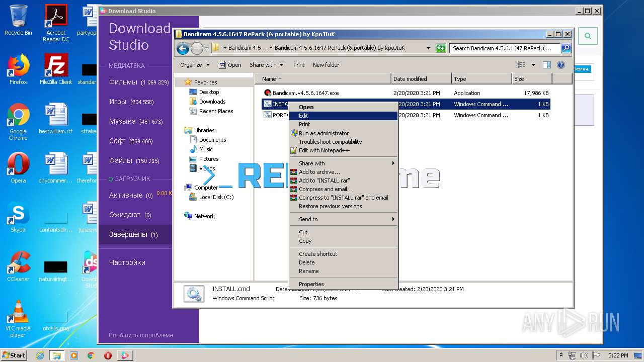The height and width of the screenshot is (362, 644).
Task: Open bestwilliam.rtf desktop document
Action: pos(56,119)
